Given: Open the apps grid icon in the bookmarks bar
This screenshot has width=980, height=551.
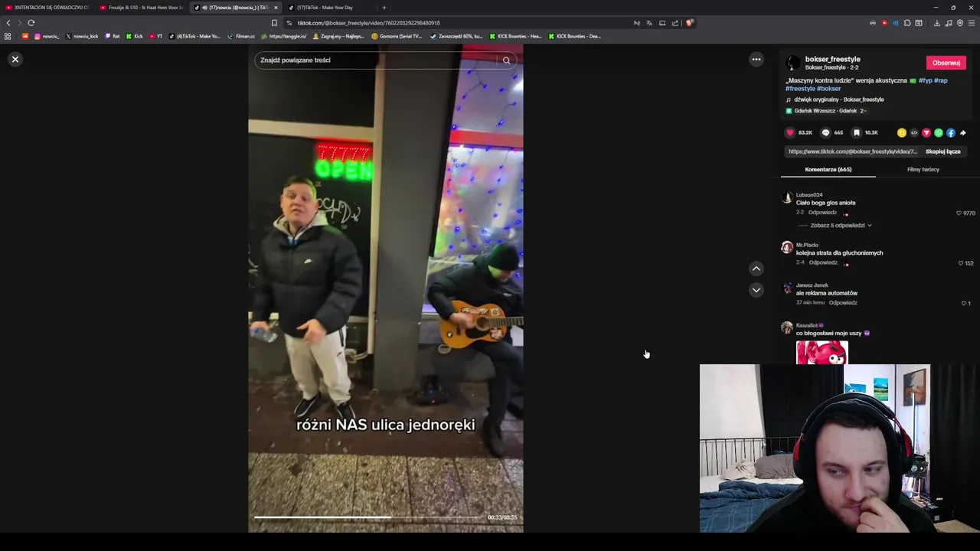Looking at the screenshot, I should click(x=8, y=36).
